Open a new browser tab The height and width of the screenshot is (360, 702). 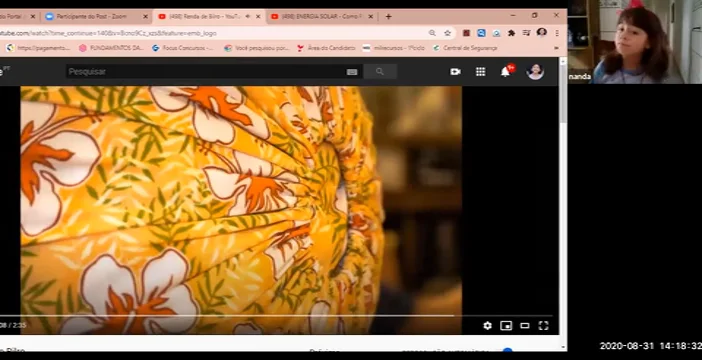(x=388, y=17)
